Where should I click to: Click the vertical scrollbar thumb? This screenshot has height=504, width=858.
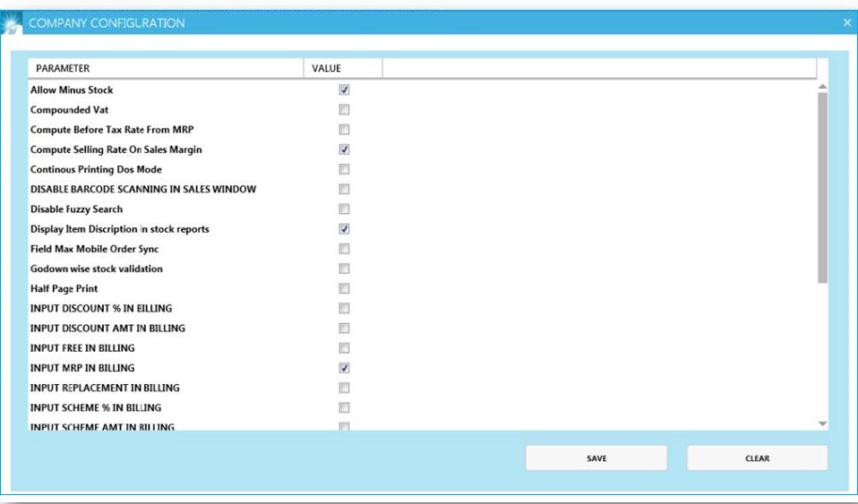(x=822, y=188)
